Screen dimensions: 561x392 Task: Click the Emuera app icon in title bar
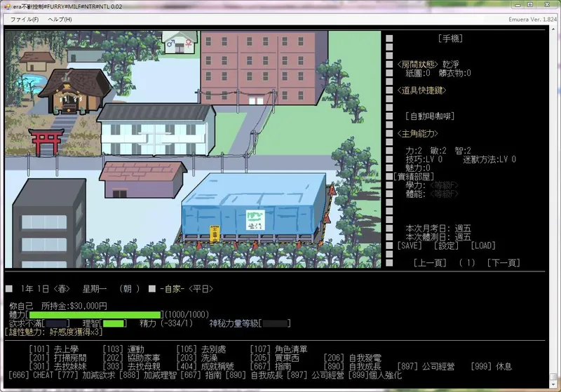[x=7, y=6]
